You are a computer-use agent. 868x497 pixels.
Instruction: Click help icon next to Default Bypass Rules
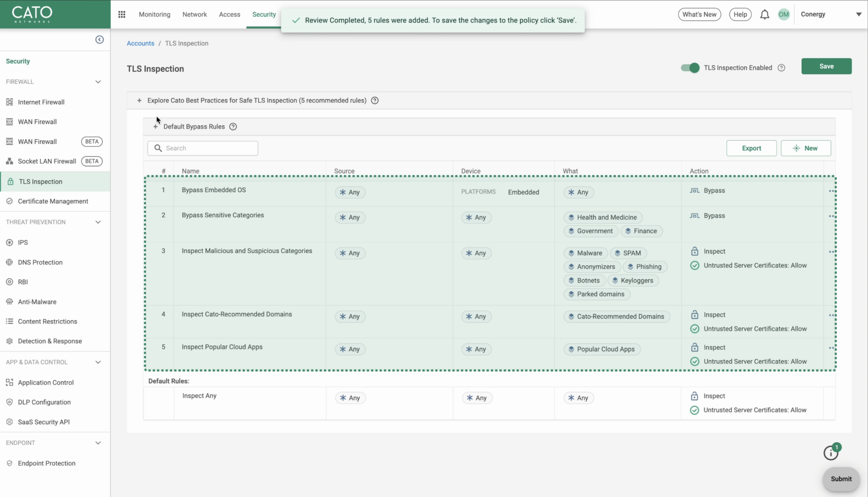pyautogui.click(x=233, y=126)
